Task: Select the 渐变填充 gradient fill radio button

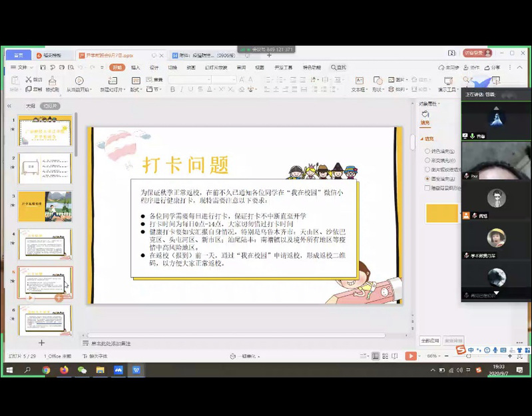Action: click(427, 160)
